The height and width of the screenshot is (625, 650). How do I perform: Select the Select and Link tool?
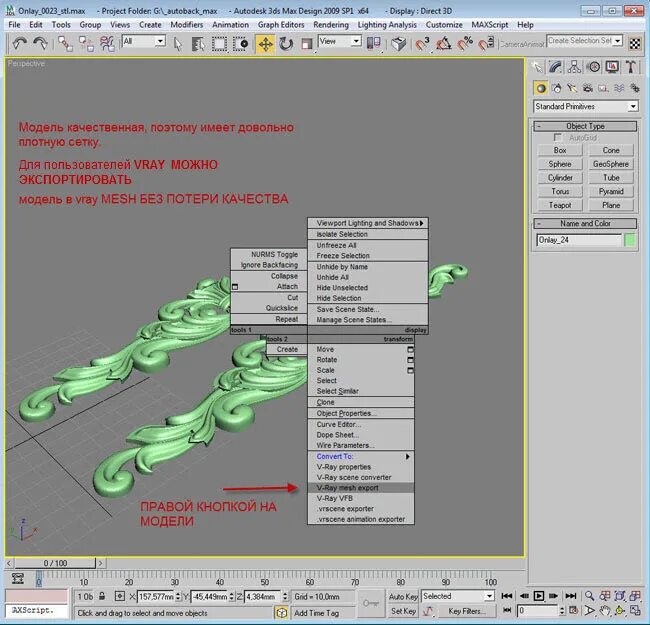65,43
